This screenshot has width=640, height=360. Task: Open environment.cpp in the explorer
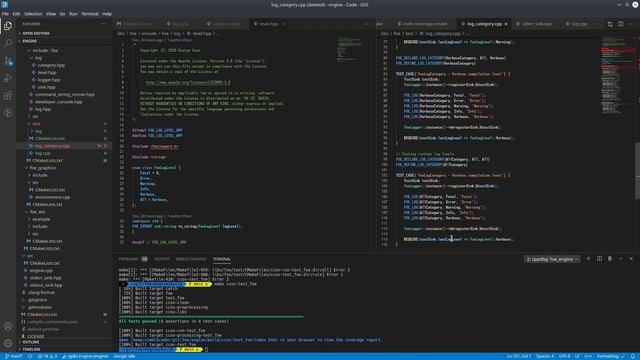click(52, 198)
